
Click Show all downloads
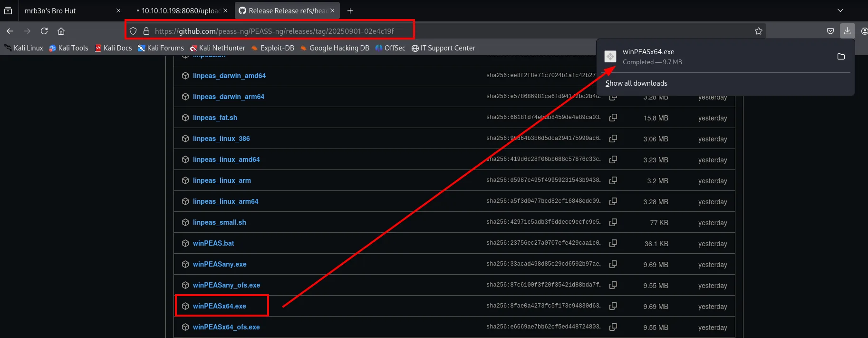(636, 83)
